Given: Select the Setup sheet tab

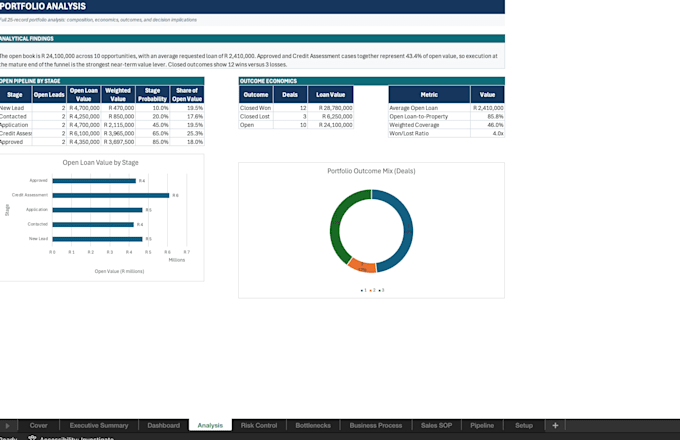Looking at the screenshot, I should (524, 425).
